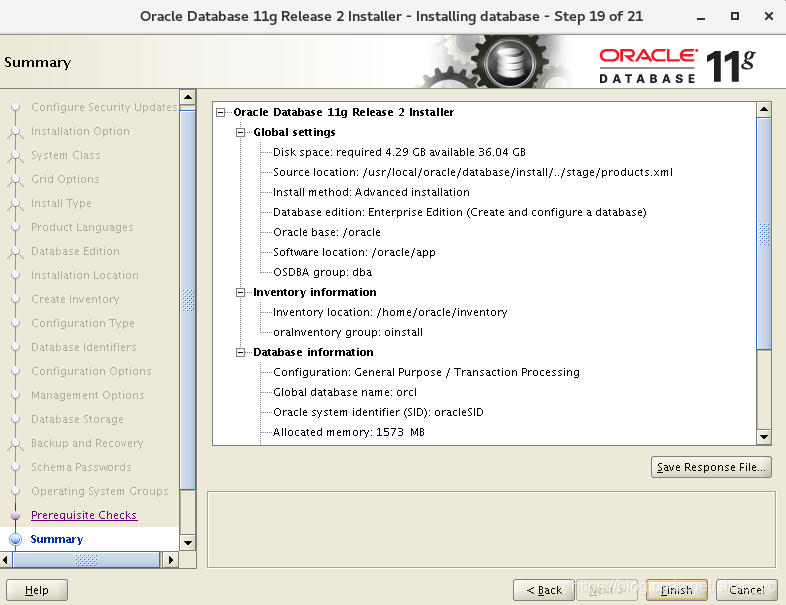Viewport: 786px width, 605px height.
Task: Close the installer window
Action: [x=768, y=16]
